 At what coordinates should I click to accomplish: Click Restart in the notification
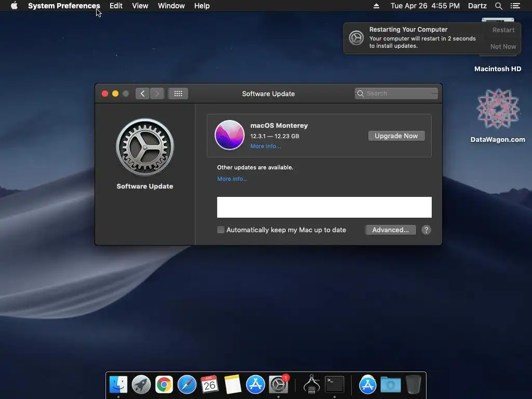(x=503, y=30)
